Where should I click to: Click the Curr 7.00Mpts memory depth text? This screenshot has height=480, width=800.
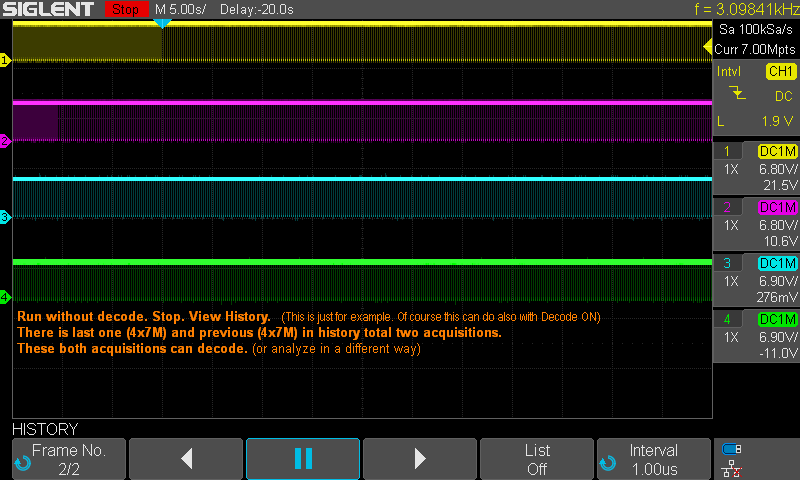coord(755,49)
